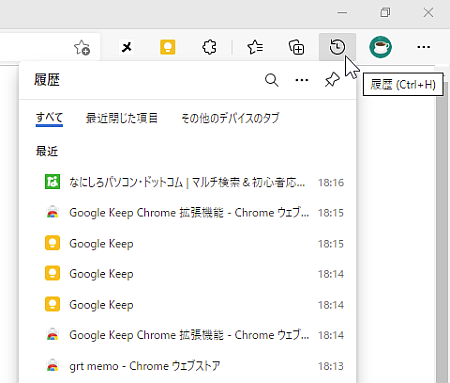Open More options in history panel

[302, 80]
